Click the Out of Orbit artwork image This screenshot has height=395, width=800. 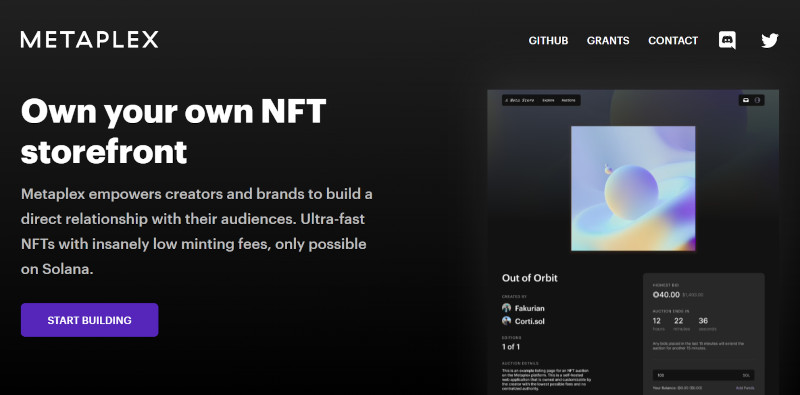633,188
